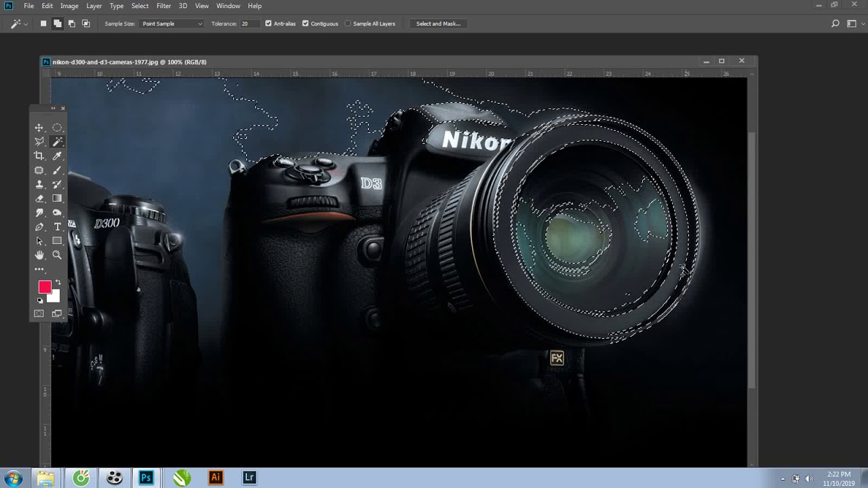Select the Horizontal Type tool
The height and width of the screenshot is (488, 868).
(57, 227)
